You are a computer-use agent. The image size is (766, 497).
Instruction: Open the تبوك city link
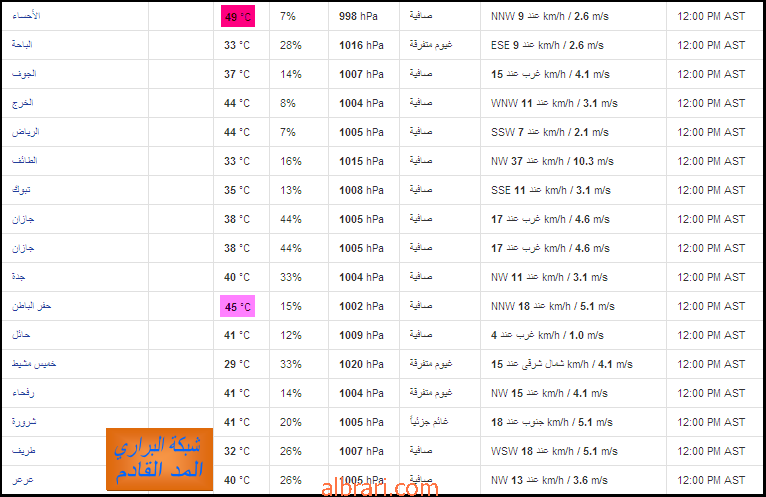21,190
